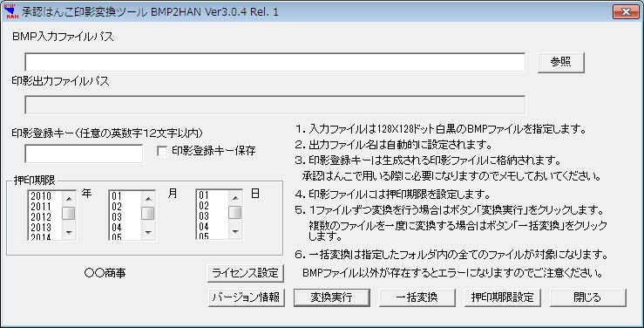Click the month list scroll-up arrow
This screenshot has width=644, height=328.
pos(148,199)
